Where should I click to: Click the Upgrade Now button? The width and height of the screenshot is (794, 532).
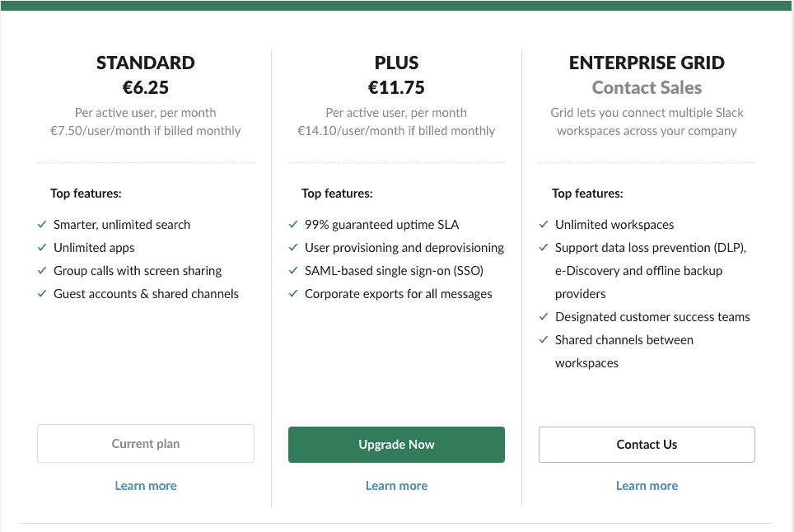point(396,444)
